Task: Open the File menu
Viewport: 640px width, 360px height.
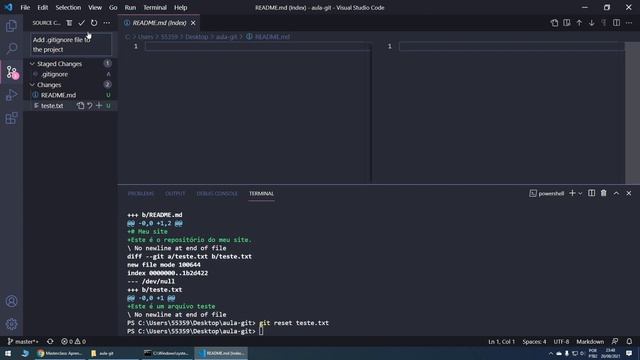Action: tap(25, 7)
